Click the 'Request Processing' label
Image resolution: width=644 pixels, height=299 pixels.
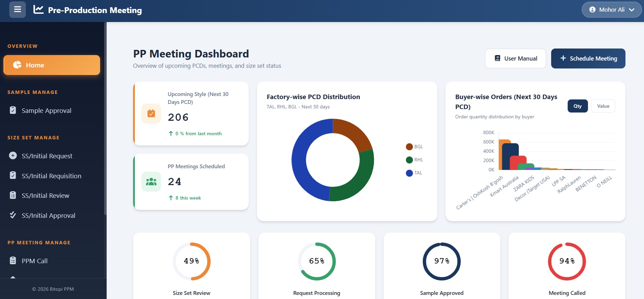tap(317, 293)
